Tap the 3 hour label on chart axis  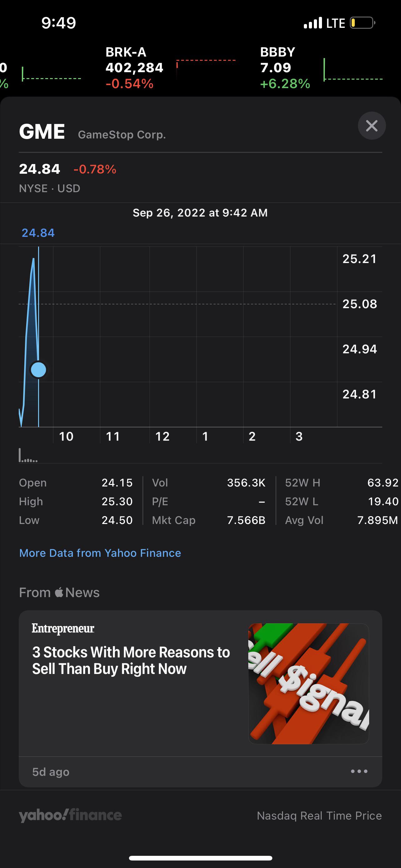(x=299, y=436)
